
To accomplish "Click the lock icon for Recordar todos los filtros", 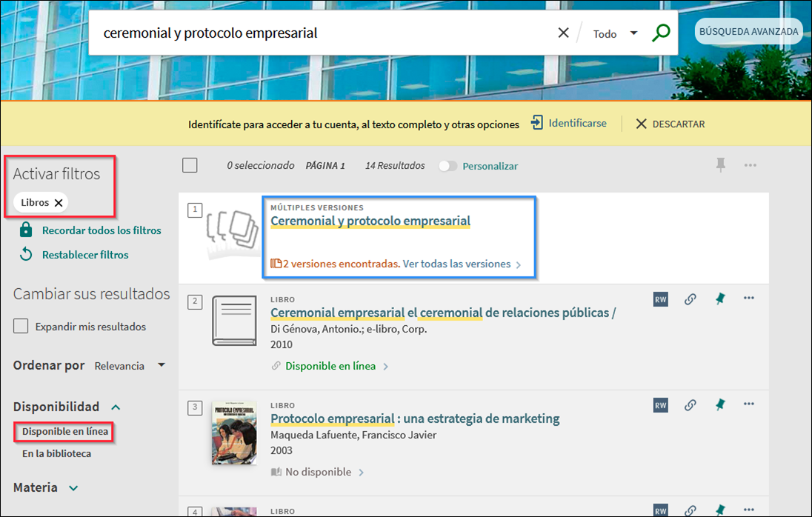I will 26,230.
